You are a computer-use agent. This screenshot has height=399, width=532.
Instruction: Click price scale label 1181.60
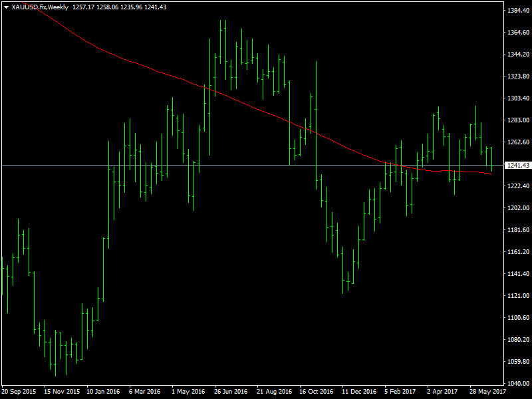point(518,229)
